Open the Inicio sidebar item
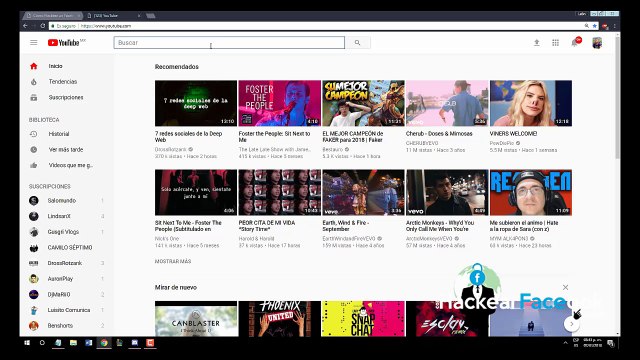This screenshot has height=360, width=640. tap(67, 66)
